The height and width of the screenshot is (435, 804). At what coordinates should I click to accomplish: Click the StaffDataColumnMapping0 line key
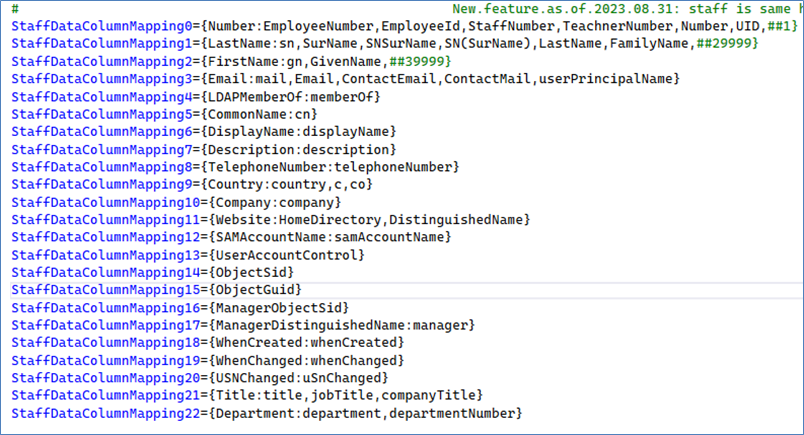point(101,27)
